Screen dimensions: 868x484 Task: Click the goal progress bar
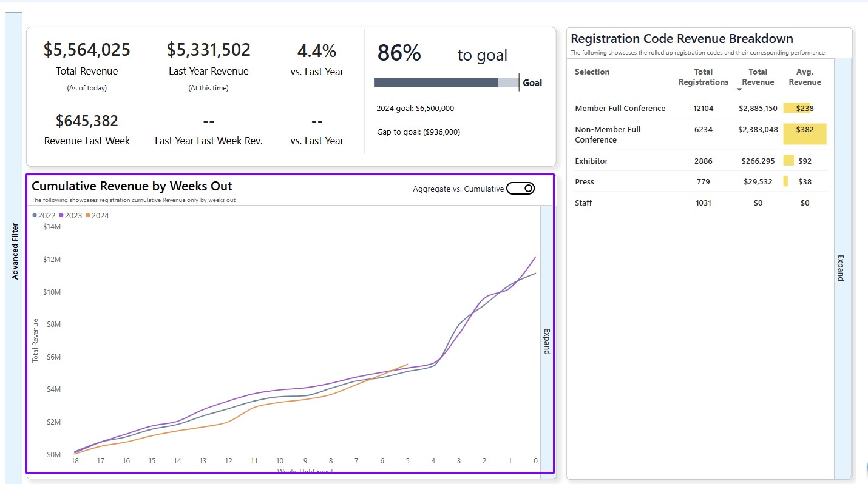(x=446, y=82)
